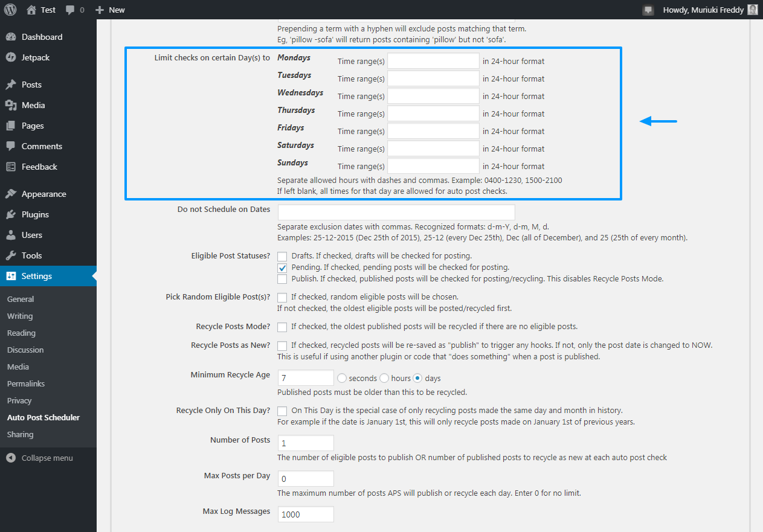Select the seconds radio button
The width and height of the screenshot is (763, 532).
342,378
